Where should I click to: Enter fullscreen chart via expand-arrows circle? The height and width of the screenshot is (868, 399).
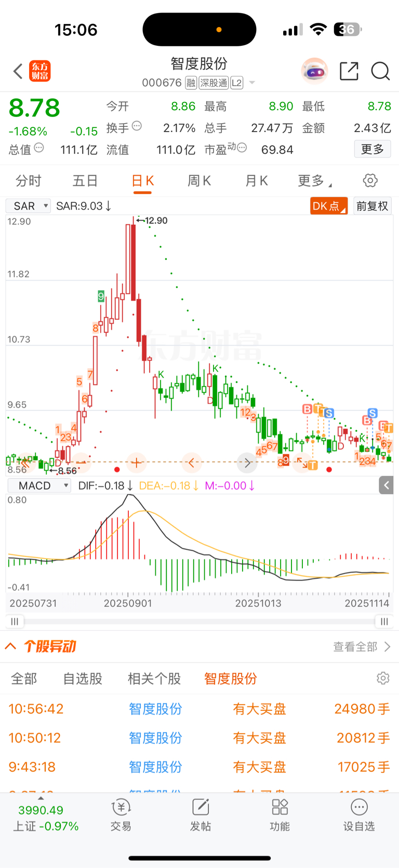coord(302,462)
